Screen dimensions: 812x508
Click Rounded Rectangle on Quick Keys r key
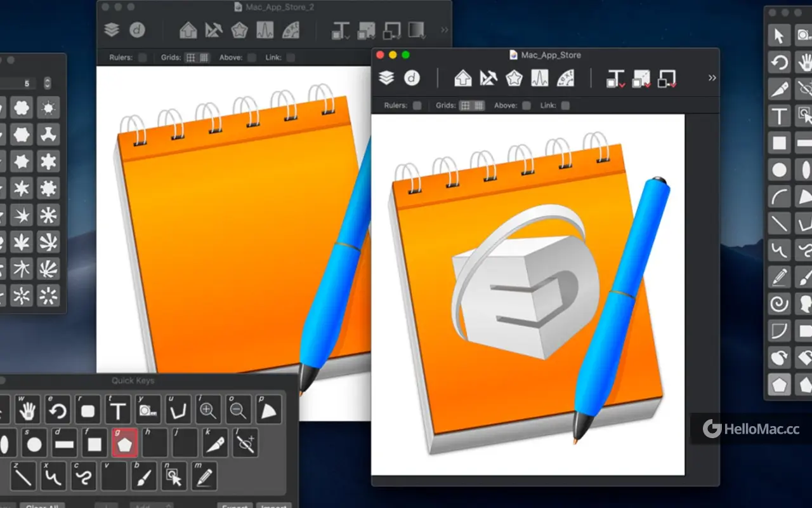(88, 410)
